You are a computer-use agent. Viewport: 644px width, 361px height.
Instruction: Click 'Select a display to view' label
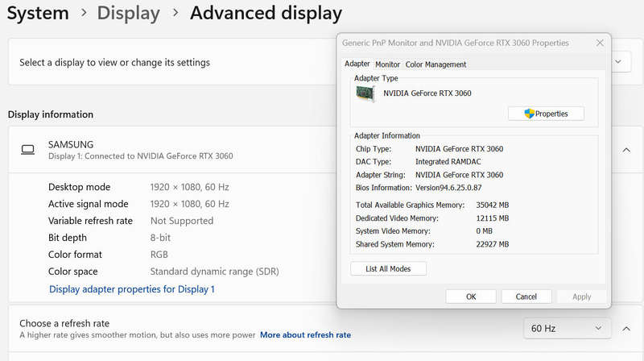[x=114, y=63]
